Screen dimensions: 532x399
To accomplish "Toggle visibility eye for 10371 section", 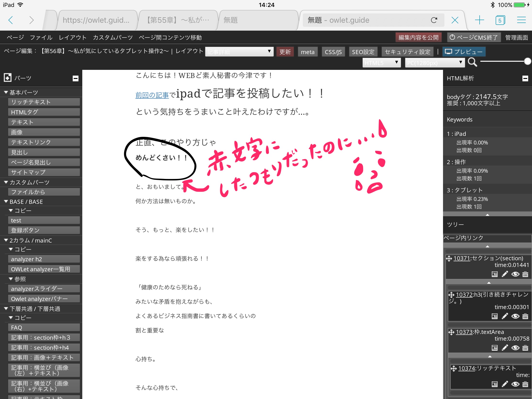I will [515, 274].
